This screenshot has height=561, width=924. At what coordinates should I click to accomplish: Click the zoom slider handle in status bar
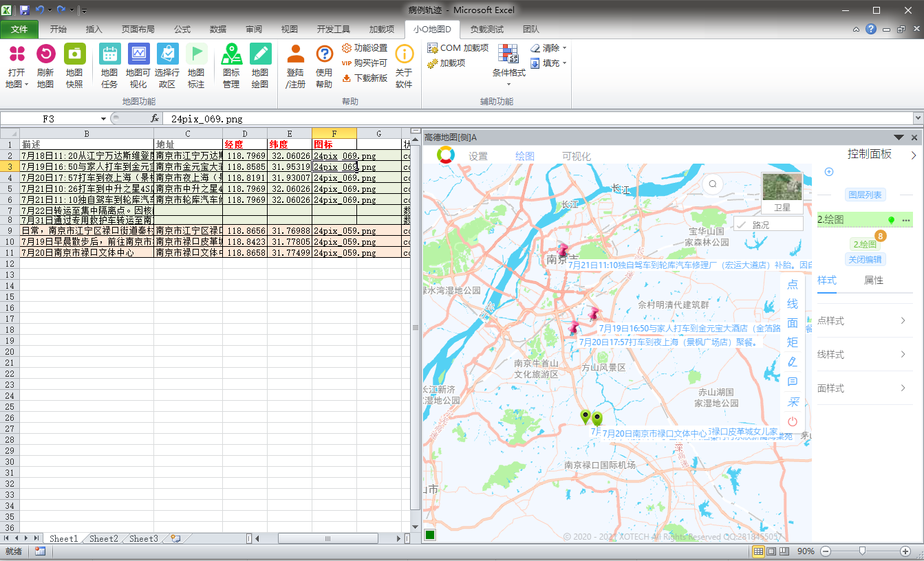(x=862, y=551)
